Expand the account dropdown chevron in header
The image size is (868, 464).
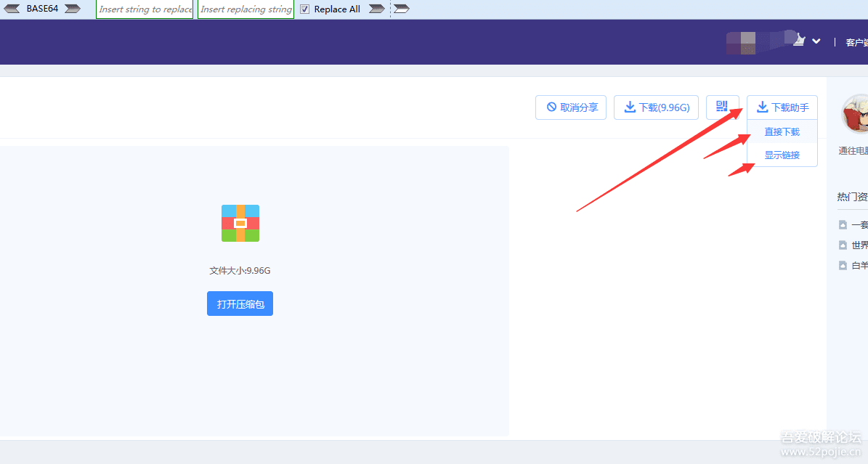[x=816, y=41]
